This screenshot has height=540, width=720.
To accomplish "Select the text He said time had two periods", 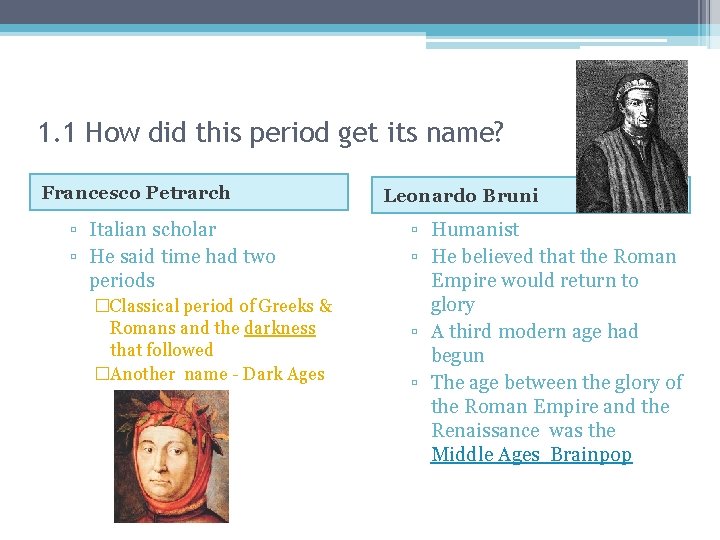I will (x=182, y=268).
